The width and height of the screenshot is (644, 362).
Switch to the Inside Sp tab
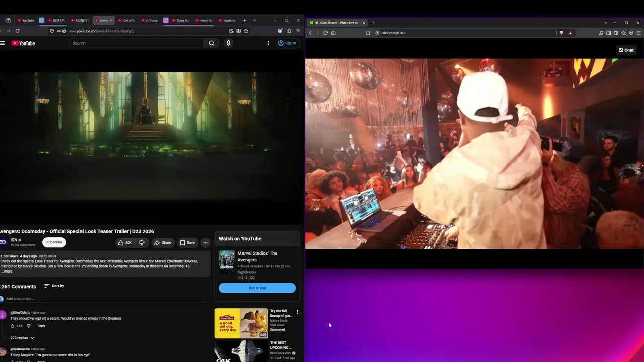[x=227, y=20]
